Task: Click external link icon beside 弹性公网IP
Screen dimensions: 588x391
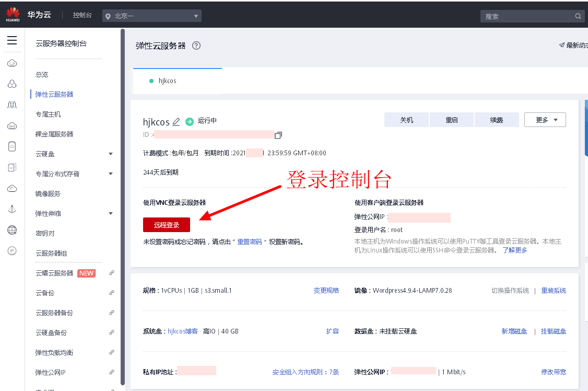Action: pos(111,372)
